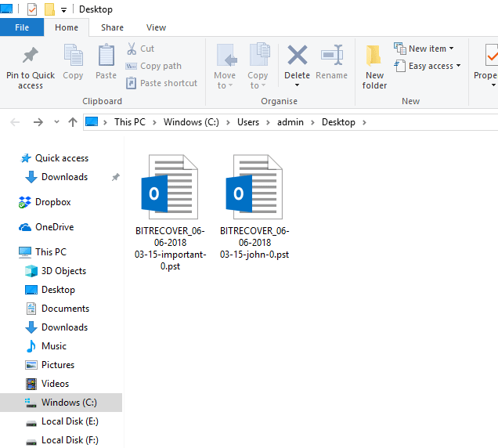Expand chevron after admin in breadcrumb
Viewport: 498px width, 448px height.
click(312, 122)
